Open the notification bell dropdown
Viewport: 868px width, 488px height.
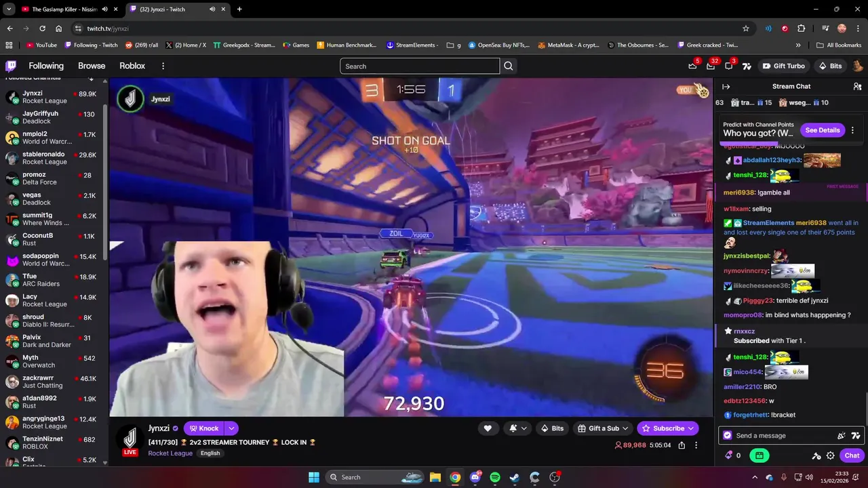pyautogui.click(x=517, y=428)
